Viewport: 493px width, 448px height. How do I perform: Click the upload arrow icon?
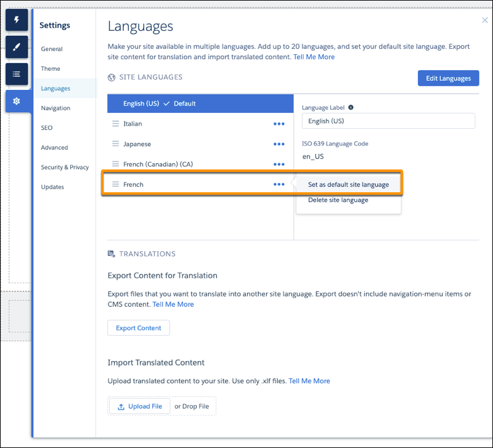(x=121, y=407)
